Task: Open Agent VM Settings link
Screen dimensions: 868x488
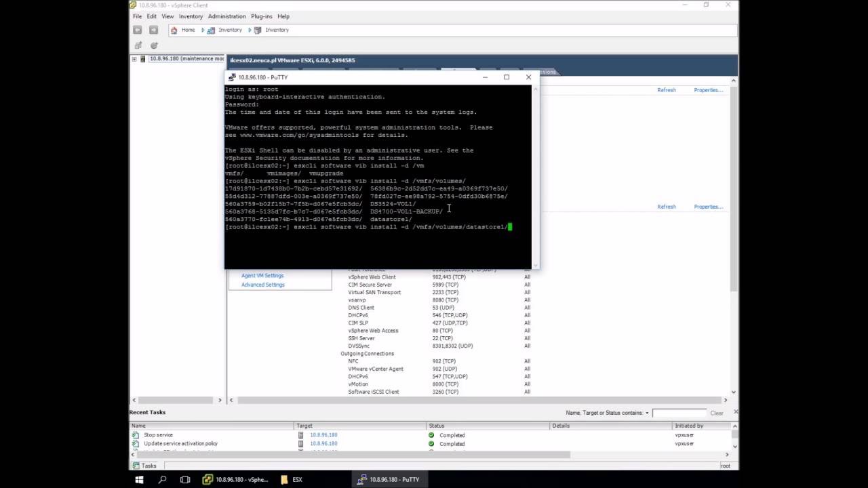Action: (262, 276)
